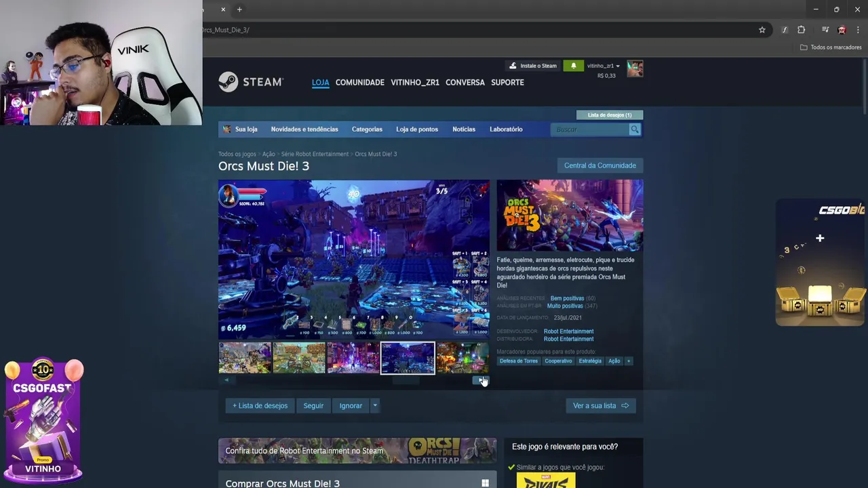
Task: Open the Laboratório tab
Action: 506,129
